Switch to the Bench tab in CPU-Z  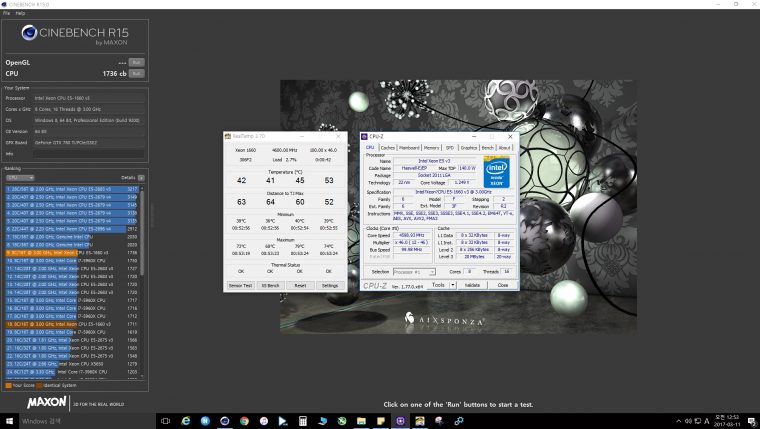tap(488, 147)
